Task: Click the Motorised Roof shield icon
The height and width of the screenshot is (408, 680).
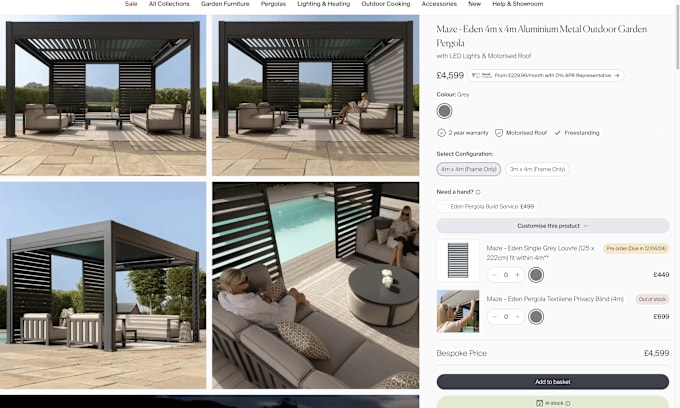Action: click(499, 133)
